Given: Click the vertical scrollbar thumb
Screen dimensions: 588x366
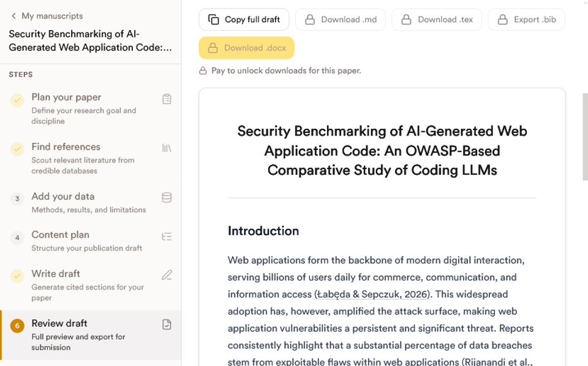Looking at the screenshot, I should tap(586, 137).
